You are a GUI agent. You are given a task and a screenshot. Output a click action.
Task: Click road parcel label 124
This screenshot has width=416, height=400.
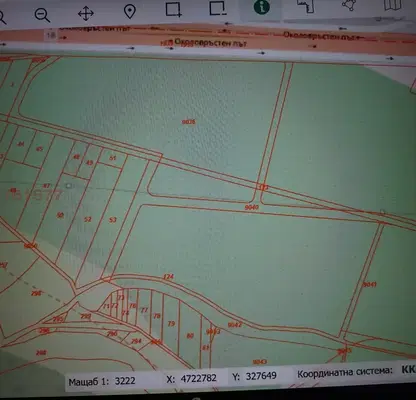pos(169,277)
